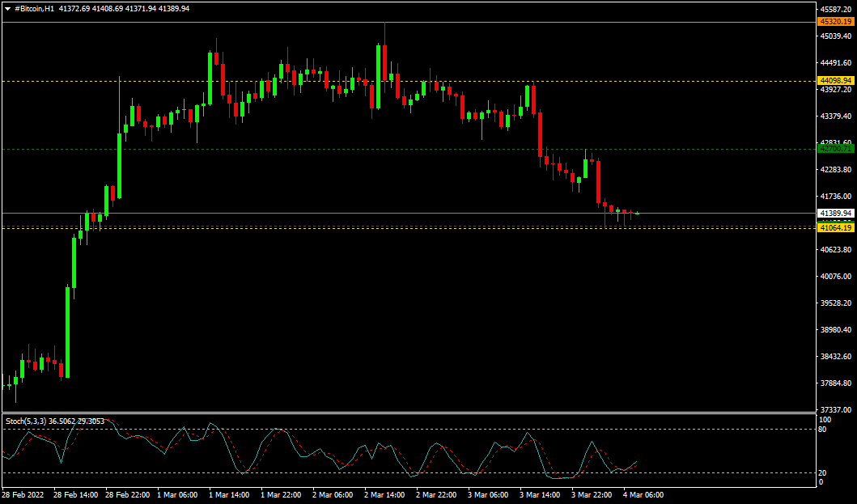Click the 1 Mar 14:00 time axis label
857x504 pixels.
[x=228, y=494]
